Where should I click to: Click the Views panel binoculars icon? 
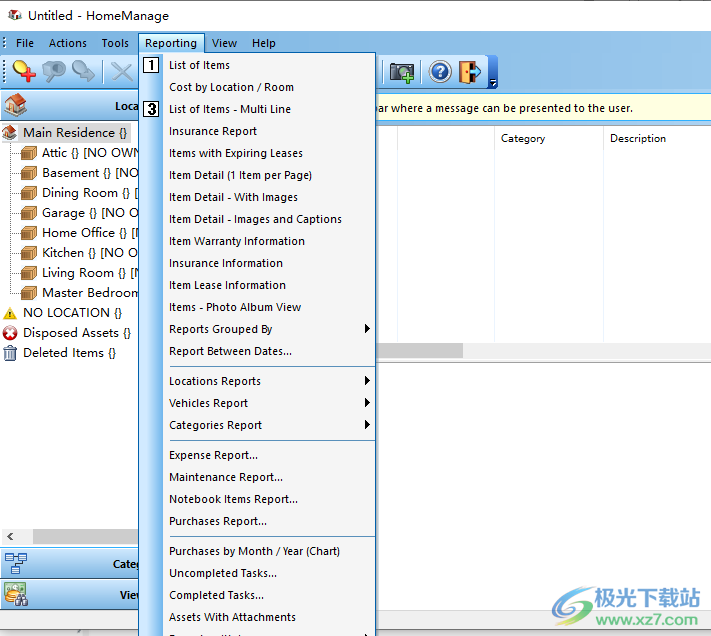(16, 594)
